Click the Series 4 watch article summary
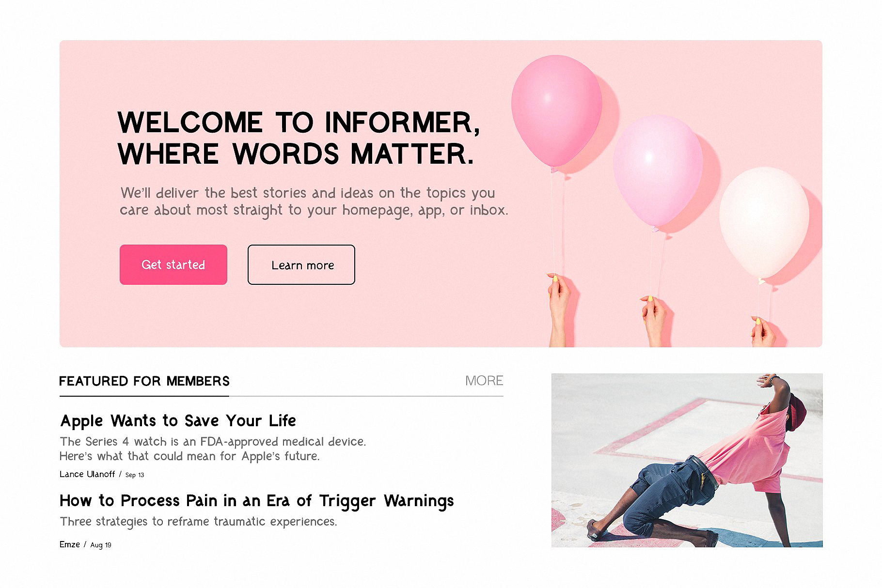 (213, 449)
